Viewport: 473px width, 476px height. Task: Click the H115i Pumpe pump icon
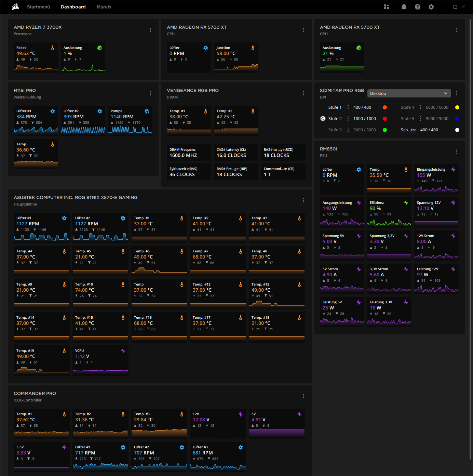point(147,111)
